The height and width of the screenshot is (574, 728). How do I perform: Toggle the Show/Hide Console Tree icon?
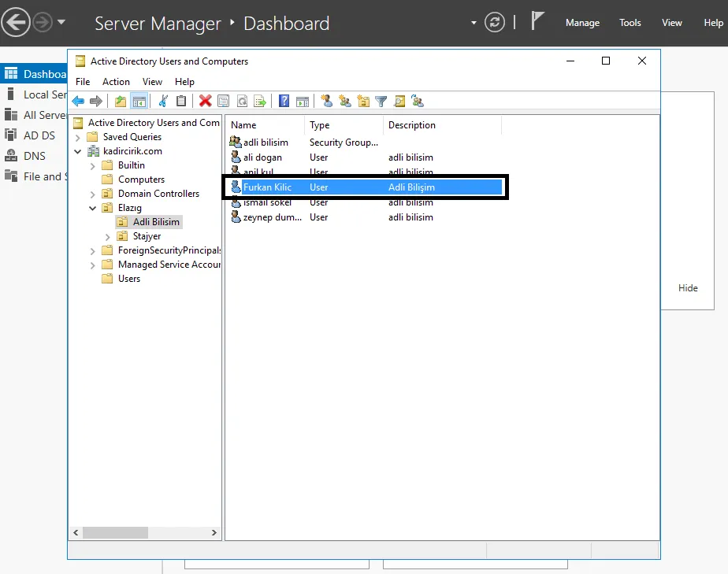point(139,101)
